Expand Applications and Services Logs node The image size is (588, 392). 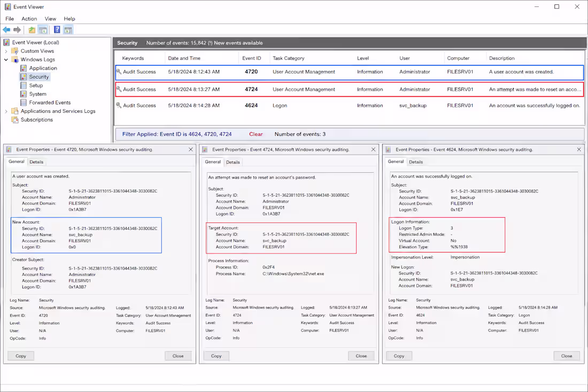click(6, 111)
